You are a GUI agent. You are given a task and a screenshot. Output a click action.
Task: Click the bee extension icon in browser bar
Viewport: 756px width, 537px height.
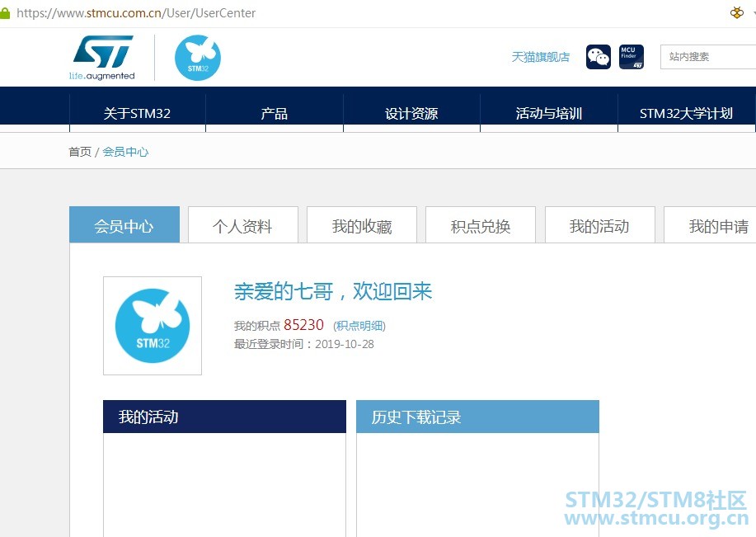pyautogui.click(x=737, y=12)
